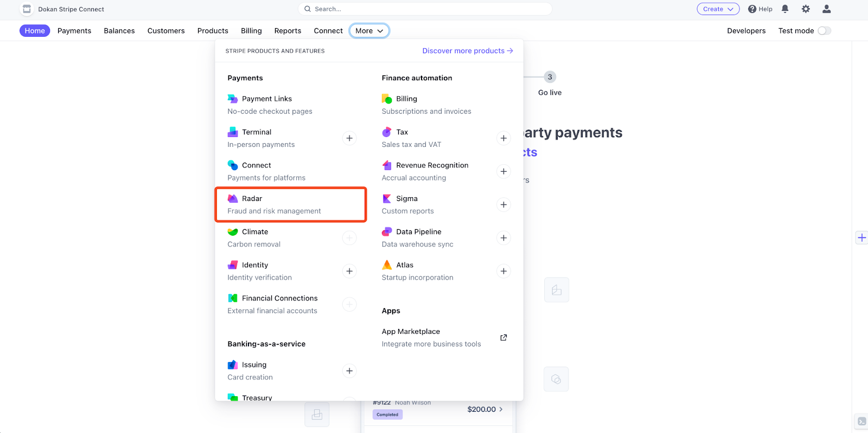Image resolution: width=868 pixels, height=433 pixels.
Task: Open the Products tab
Action: [x=213, y=31]
